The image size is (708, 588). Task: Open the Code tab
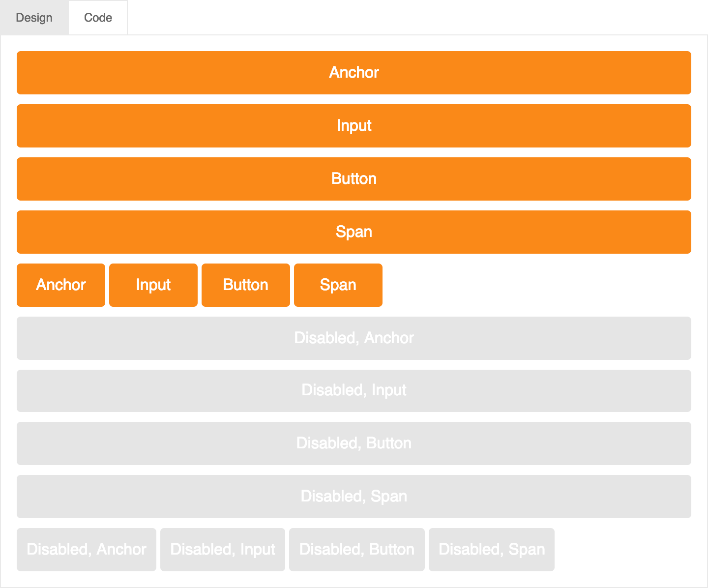click(x=98, y=18)
